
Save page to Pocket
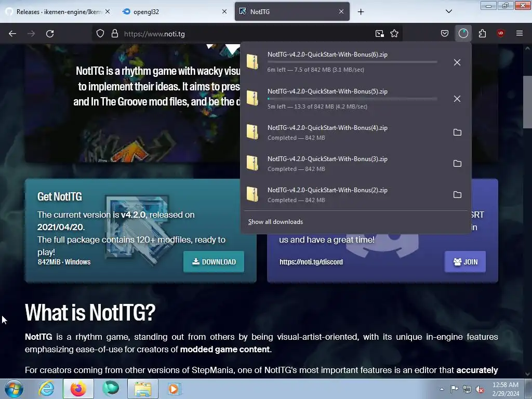tap(445, 33)
